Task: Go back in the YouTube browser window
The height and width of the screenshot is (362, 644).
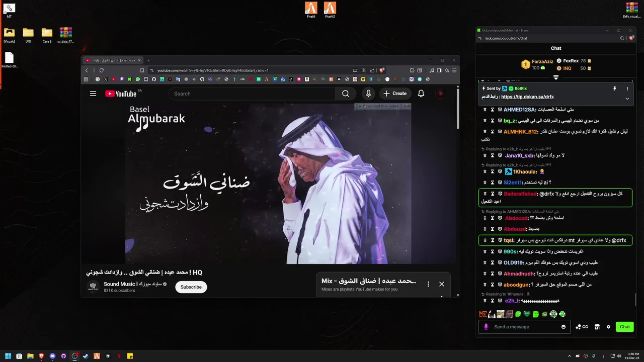Action: 87,70
